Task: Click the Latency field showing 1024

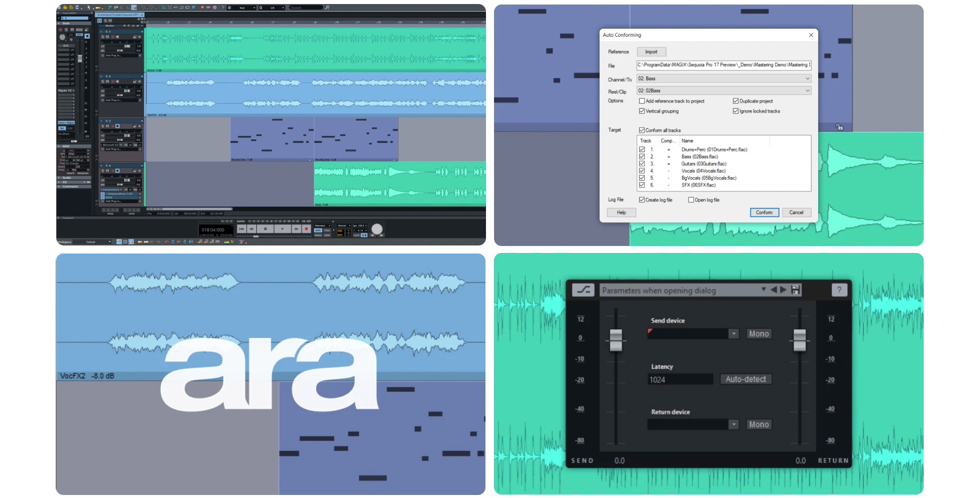Action: point(679,379)
